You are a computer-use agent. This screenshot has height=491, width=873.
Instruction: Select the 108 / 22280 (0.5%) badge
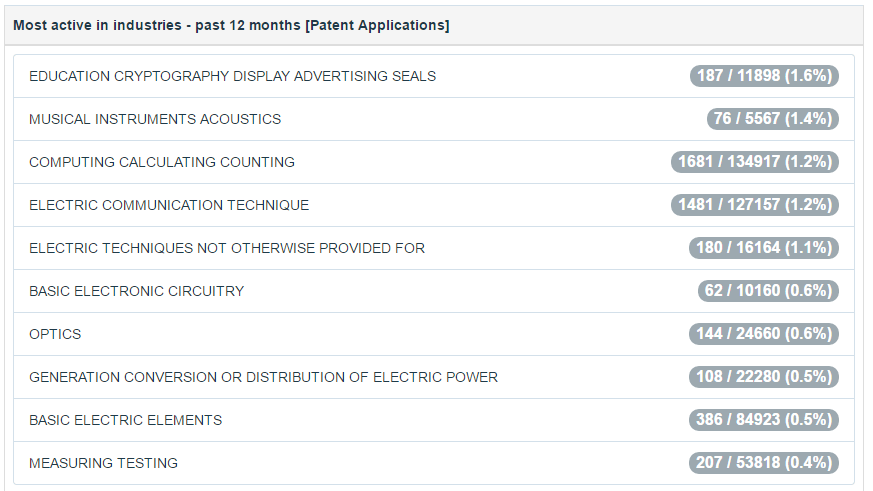pyautogui.click(x=764, y=377)
